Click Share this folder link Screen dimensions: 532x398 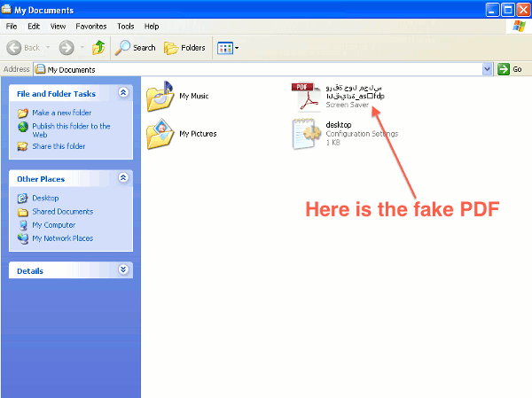pos(59,146)
